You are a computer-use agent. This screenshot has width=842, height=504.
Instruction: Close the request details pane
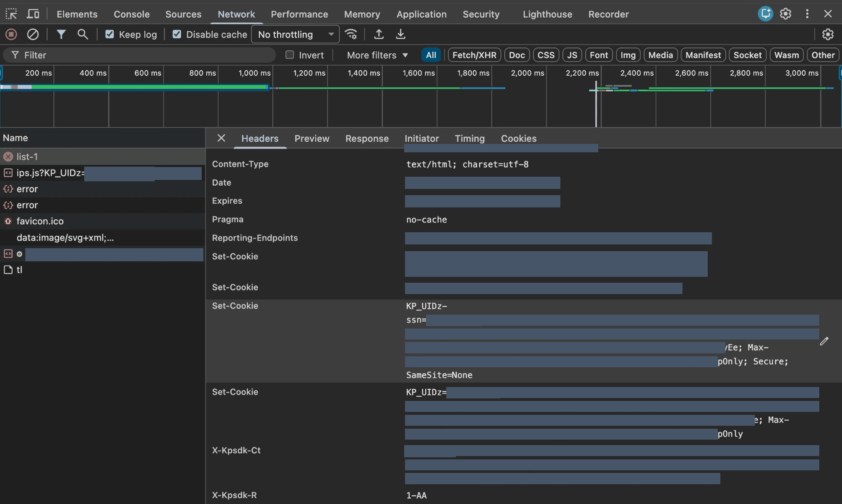coord(221,138)
